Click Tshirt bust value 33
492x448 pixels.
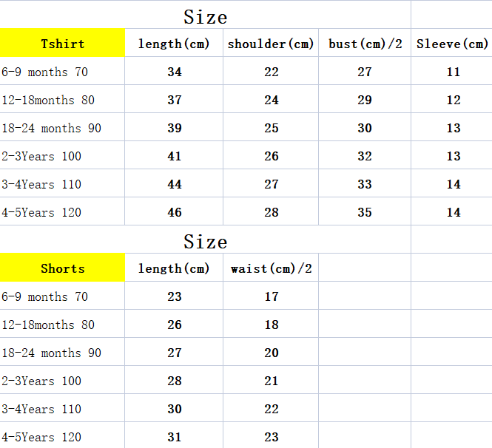(x=365, y=183)
